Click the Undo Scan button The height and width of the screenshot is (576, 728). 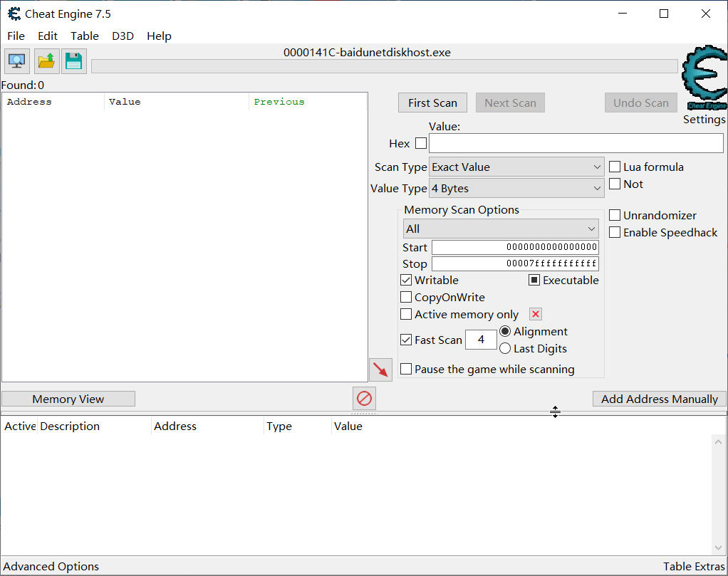641,103
